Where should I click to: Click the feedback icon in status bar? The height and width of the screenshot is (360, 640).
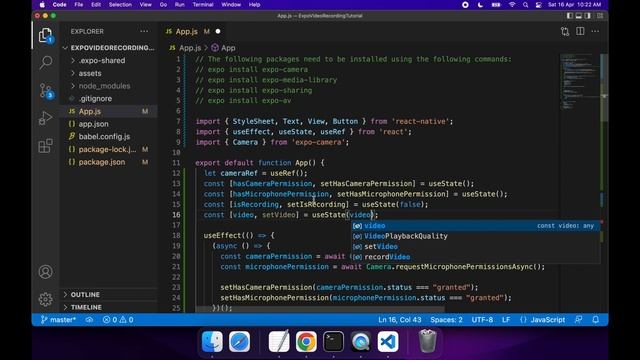pos(578,320)
